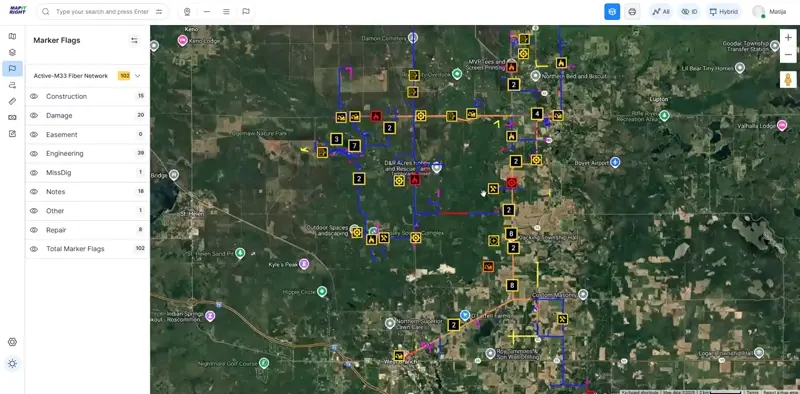Toggle visibility of Notes flags

(x=34, y=191)
